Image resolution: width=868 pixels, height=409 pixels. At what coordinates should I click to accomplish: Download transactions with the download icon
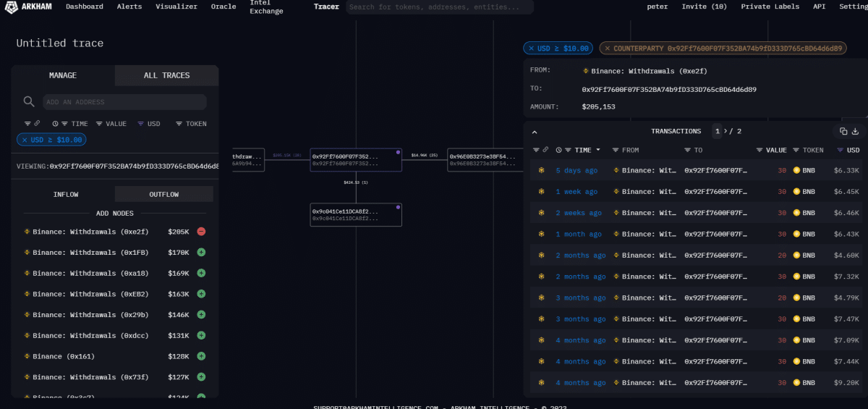(x=855, y=131)
